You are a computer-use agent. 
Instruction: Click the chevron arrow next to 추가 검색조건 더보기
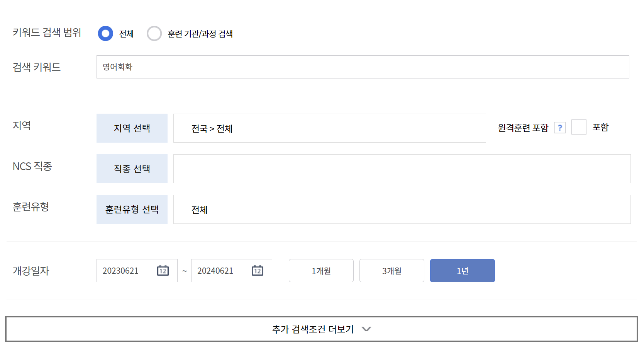coord(366,329)
